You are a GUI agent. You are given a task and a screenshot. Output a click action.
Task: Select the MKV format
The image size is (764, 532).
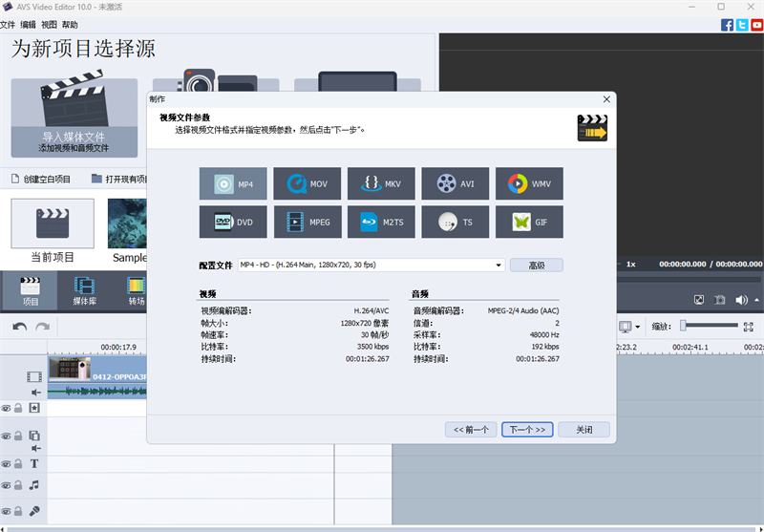point(381,183)
